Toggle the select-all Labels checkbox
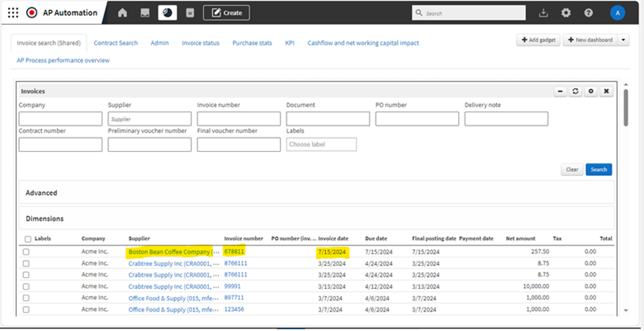This screenshot has width=644, height=331. click(28, 239)
